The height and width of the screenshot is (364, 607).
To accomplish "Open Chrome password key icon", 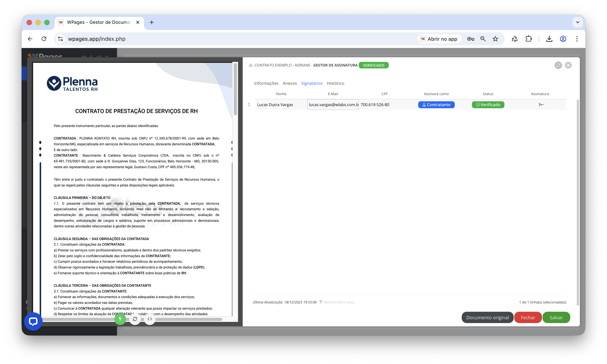I will click(471, 39).
